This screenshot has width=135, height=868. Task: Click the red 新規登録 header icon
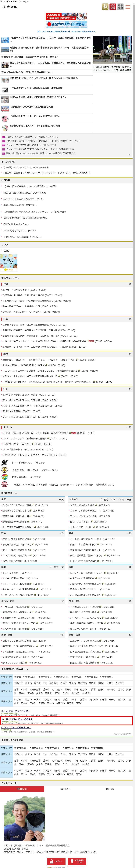point(113,7)
